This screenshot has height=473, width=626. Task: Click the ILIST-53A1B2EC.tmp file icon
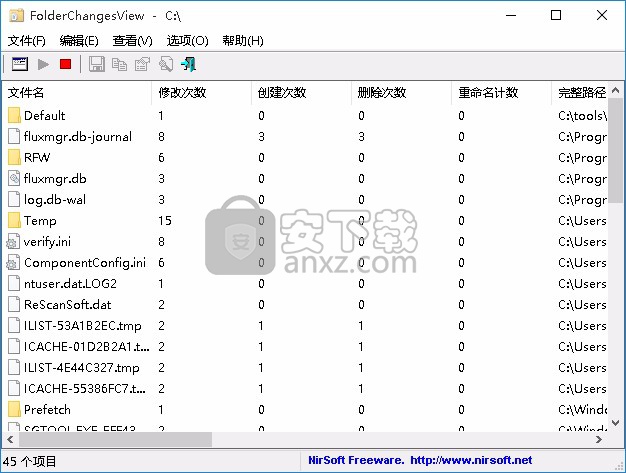[x=14, y=325]
